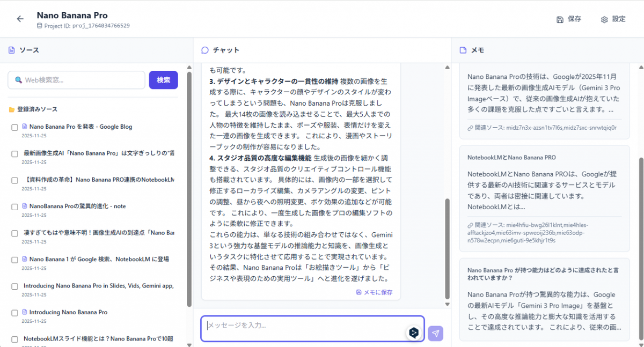This screenshot has width=644, height=347.
Task: Click link icon beside 関連ソース mie4hfiu
Action: click(x=470, y=225)
